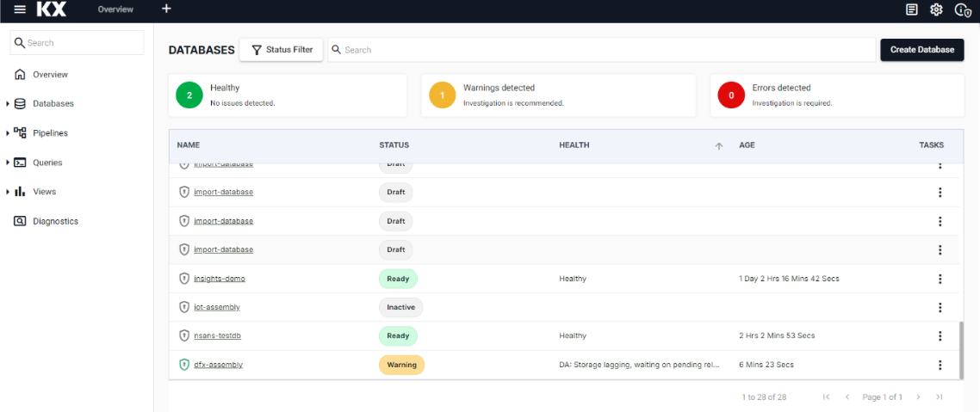980x412 pixels.
Task: Click the Views bar chart icon
Action: (x=19, y=192)
